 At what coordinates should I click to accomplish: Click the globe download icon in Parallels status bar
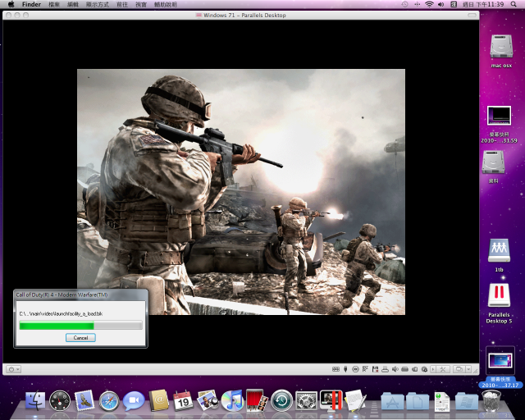(424, 369)
